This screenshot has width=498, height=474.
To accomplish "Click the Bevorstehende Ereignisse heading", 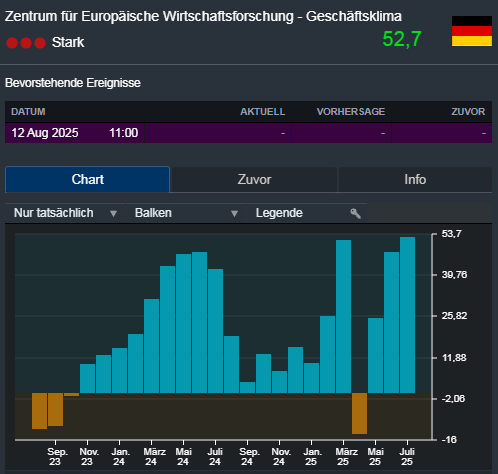I will pyautogui.click(x=73, y=83).
